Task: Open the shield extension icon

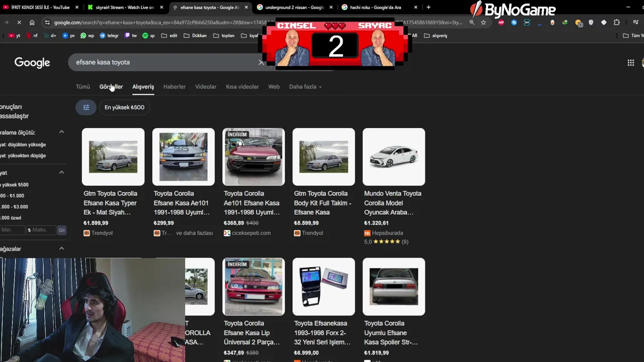Action: (591, 23)
